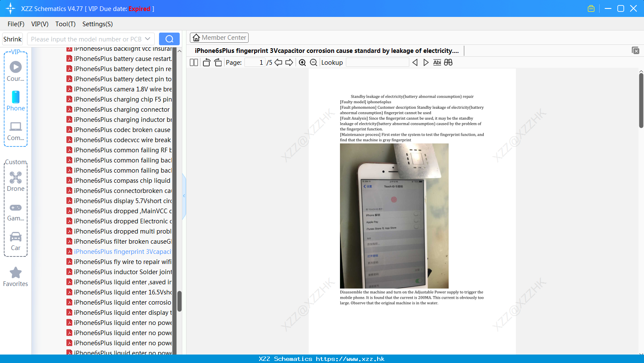Image resolution: width=644 pixels, height=363 pixels.
Task: Open iPhone6sPlus charging inductor item
Action: tap(119, 120)
